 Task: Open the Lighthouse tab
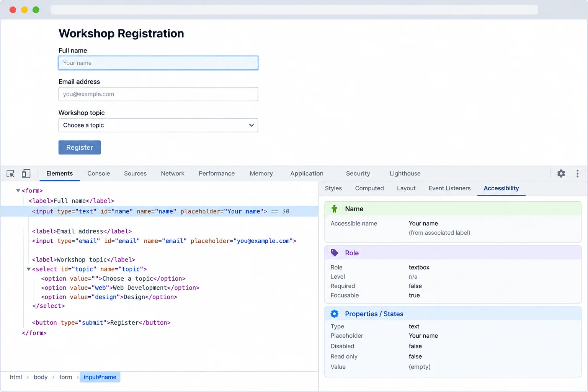(x=405, y=173)
